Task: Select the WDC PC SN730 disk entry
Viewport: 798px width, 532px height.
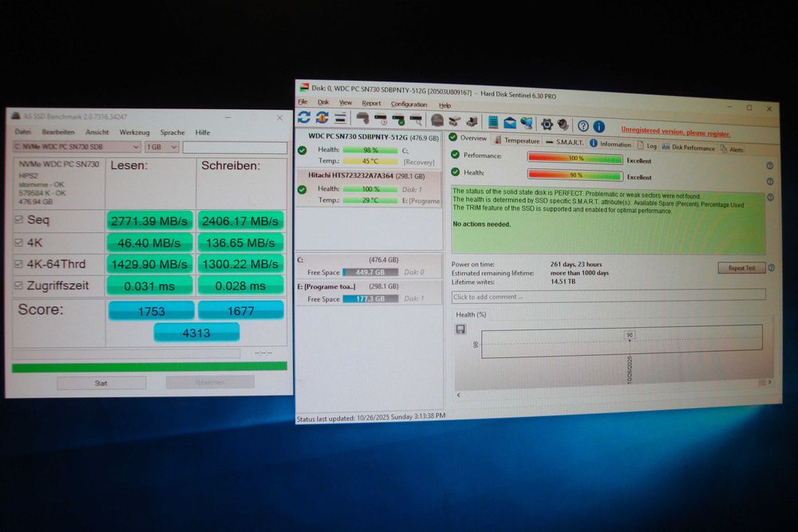Action: click(369, 149)
